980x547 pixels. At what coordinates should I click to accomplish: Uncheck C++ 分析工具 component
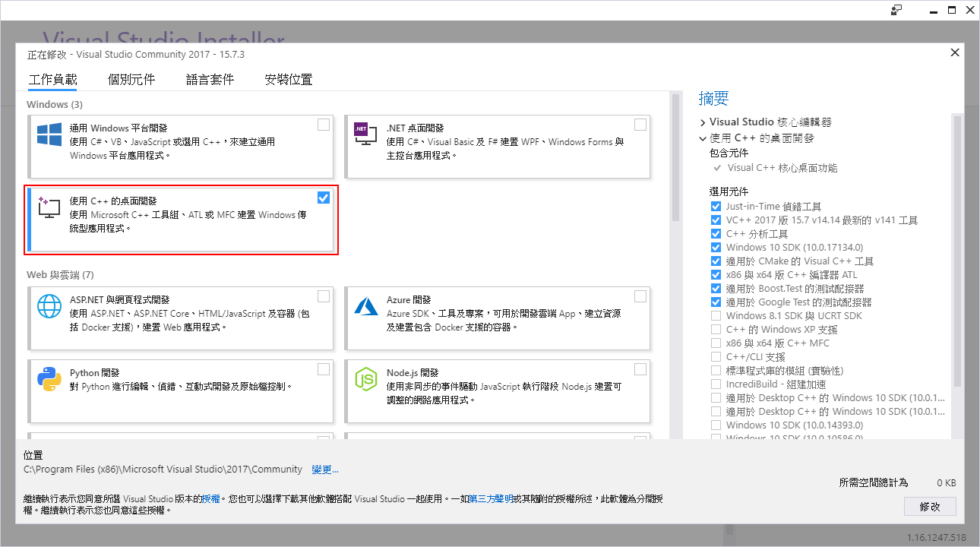coord(716,234)
